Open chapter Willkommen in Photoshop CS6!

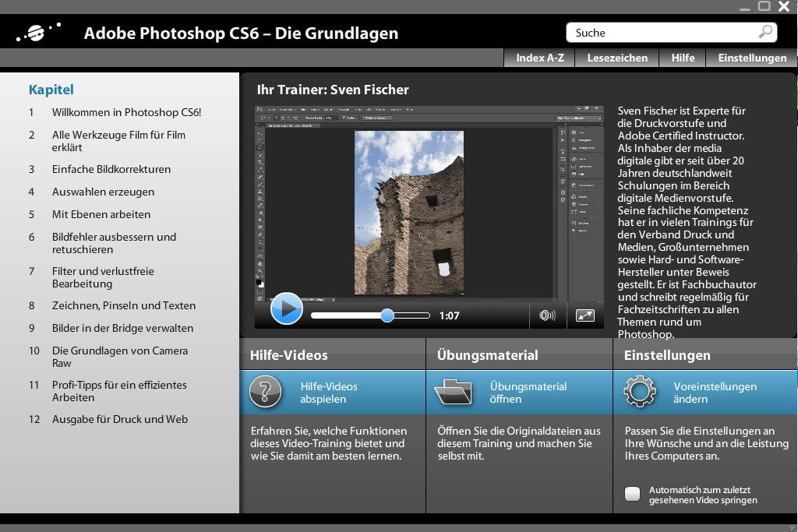click(126, 112)
